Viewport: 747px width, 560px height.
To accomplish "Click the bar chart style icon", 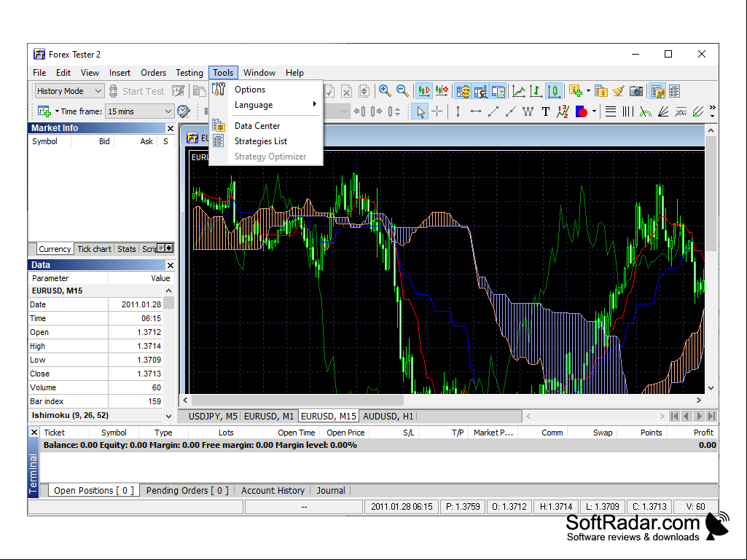I will [536, 91].
